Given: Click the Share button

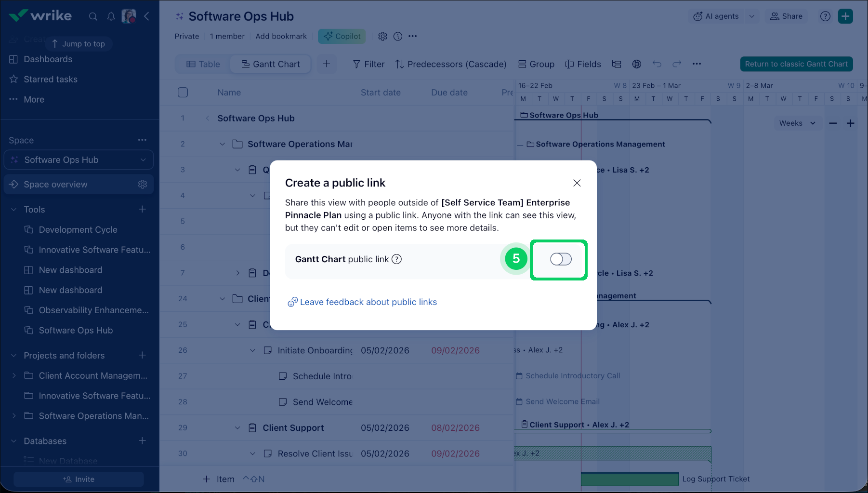Looking at the screenshot, I should 787,16.
